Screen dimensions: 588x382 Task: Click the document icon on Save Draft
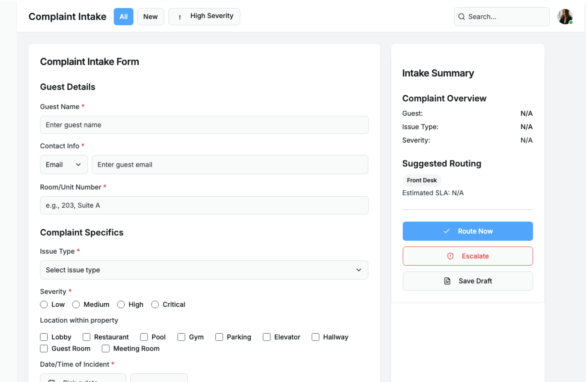pos(447,281)
